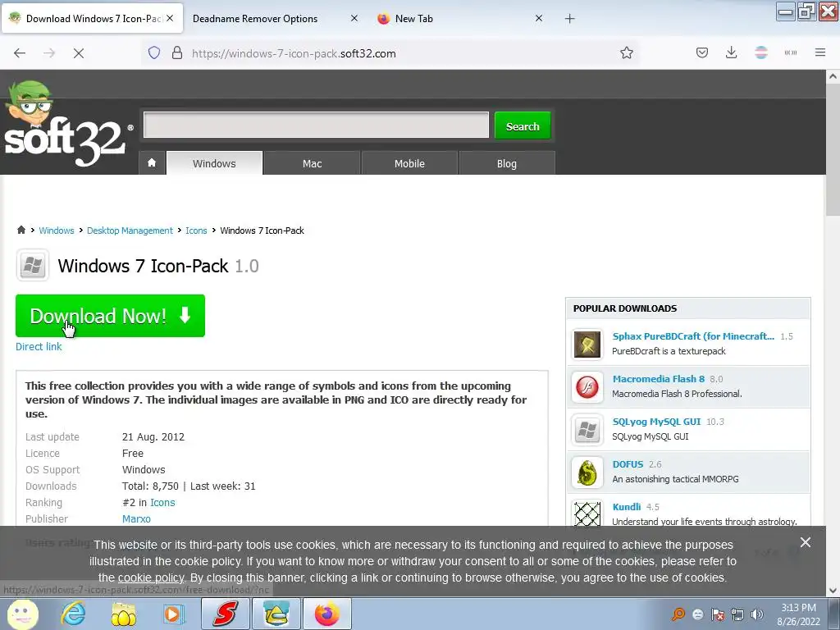Click the home icon in site navigation
Viewport: 840px width, 630px height.
pos(152,163)
